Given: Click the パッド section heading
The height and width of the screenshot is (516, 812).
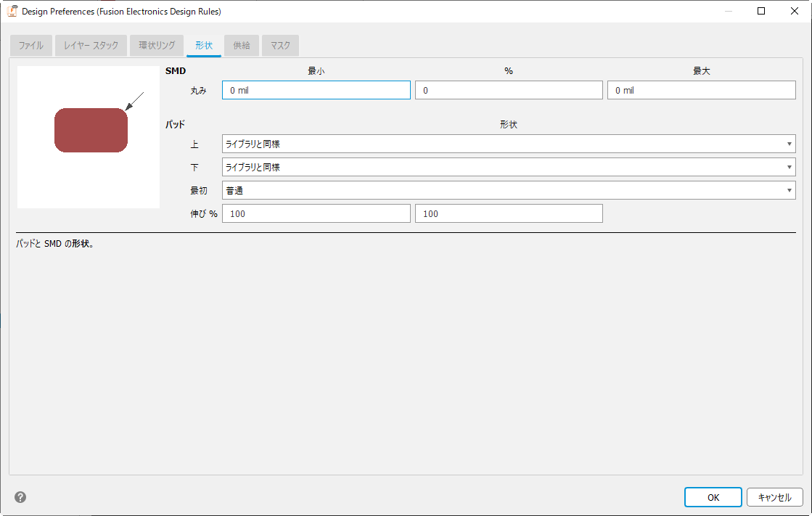Looking at the screenshot, I should (x=175, y=124).
